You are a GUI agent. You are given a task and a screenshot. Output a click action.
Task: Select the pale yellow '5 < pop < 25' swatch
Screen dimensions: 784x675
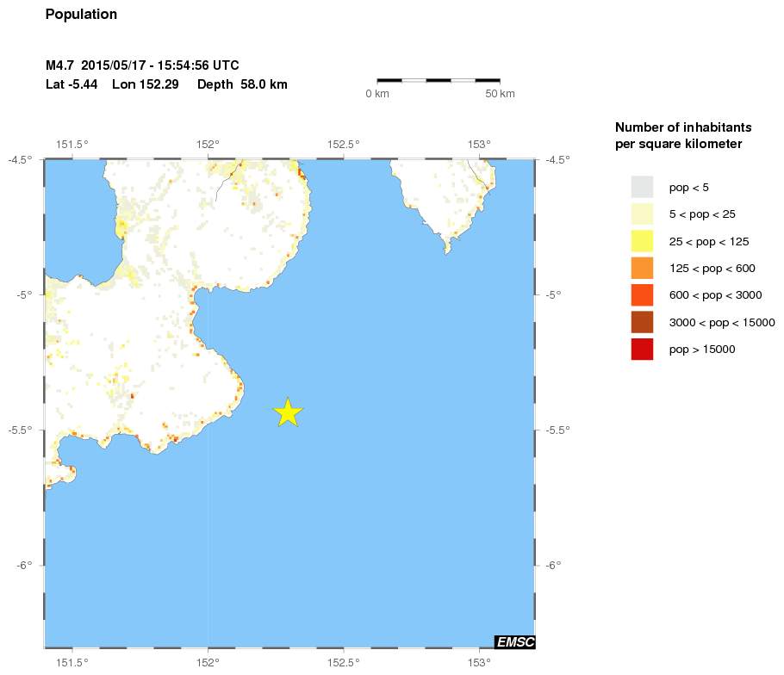642,214
